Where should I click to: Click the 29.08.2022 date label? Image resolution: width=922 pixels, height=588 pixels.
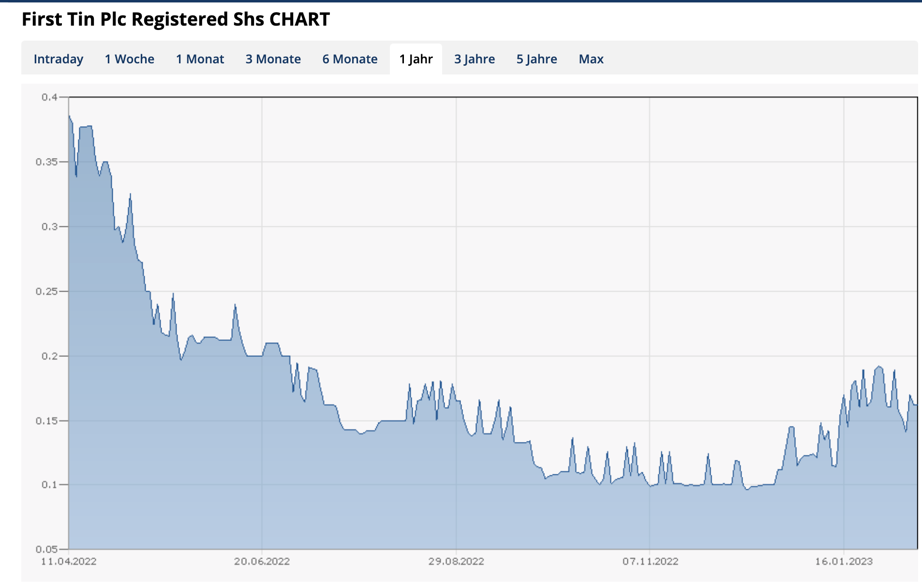click(456, 561)
